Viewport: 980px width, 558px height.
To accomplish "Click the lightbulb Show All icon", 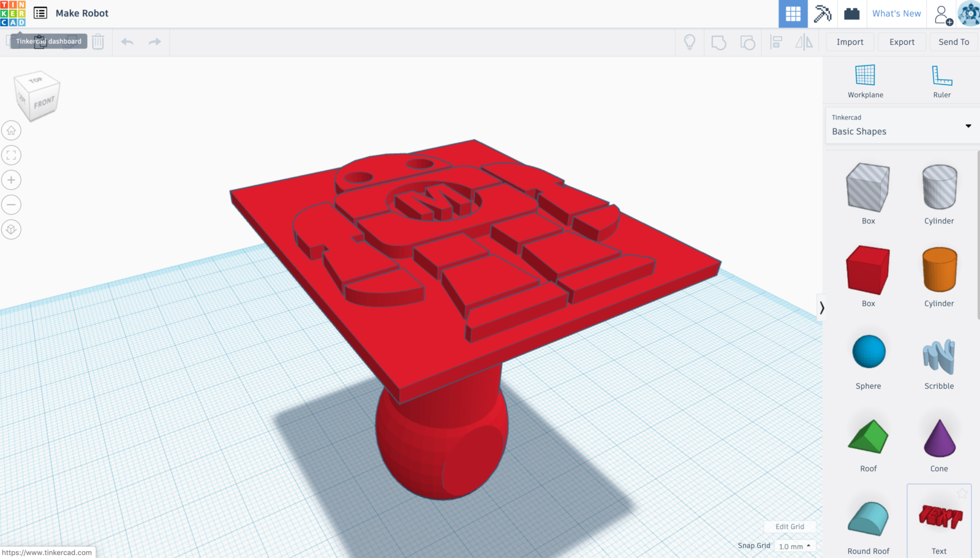I will coord(690,42).
